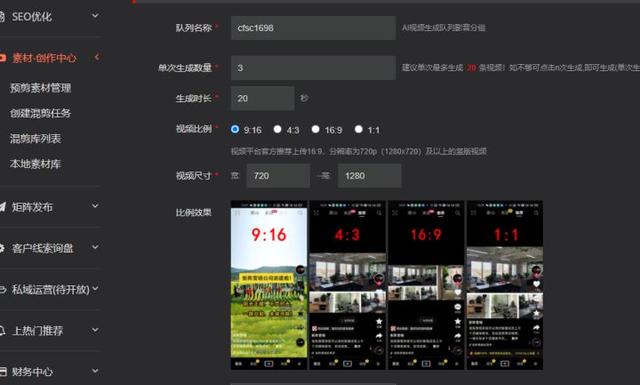Select the 16:9 video ratio
Viewport: 640px width, 385px height.
click(316, 129)
